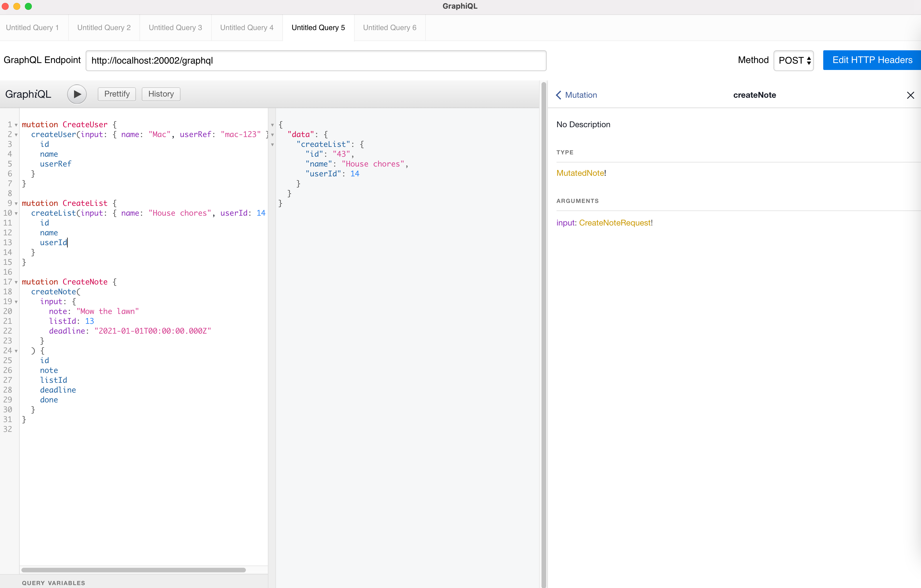Click Edit HTTP Headers button
Viewport: 921px width, 588px height.
872,60
